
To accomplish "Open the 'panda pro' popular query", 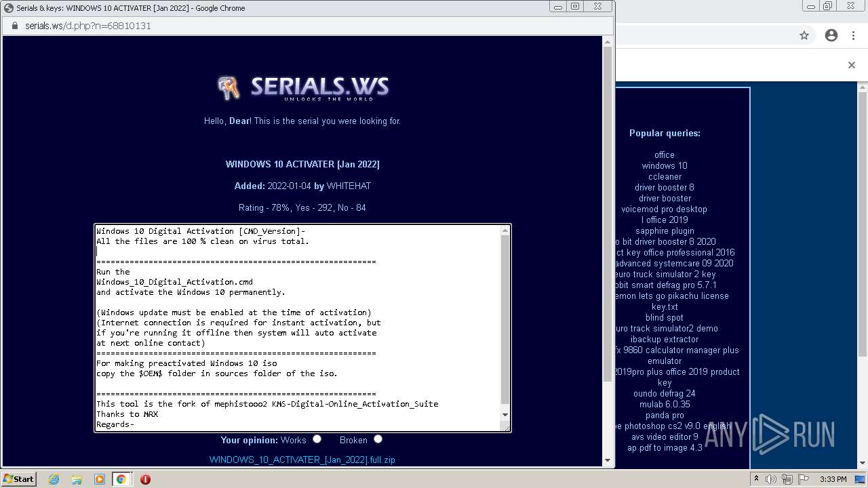I will click(x=665, y=415).
